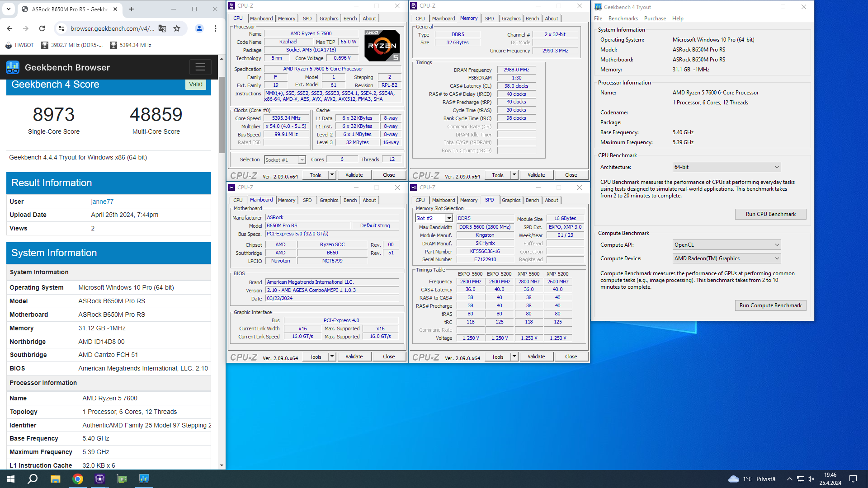Open Bench tab in top-left CPU-Z
The height and width of the screenshot is (488, 868).
[x=350, y=19]
